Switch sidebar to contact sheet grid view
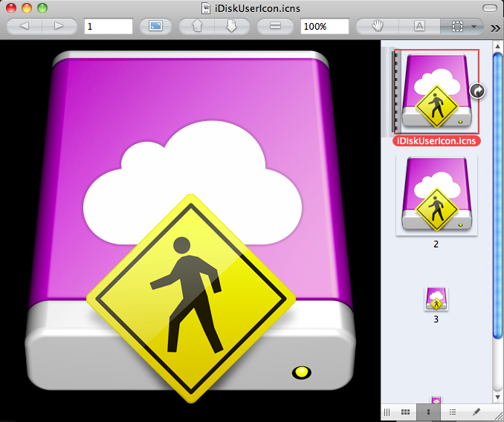The width and height of the screenshot is (504, 422). click(405, 412)
